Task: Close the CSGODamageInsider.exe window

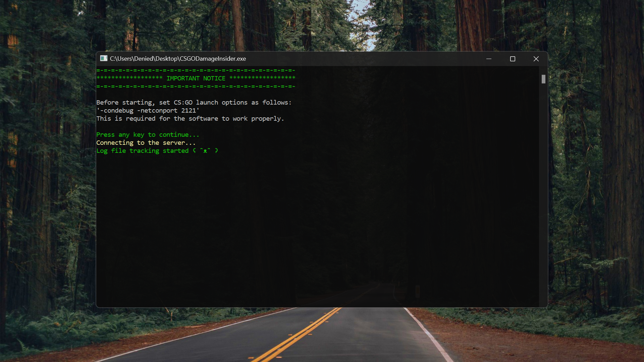Action: pyautogui.click(x=536, y=59)
